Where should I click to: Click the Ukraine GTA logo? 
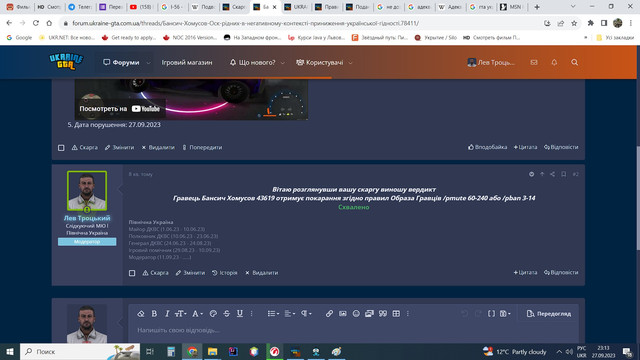tap(66, 62)
